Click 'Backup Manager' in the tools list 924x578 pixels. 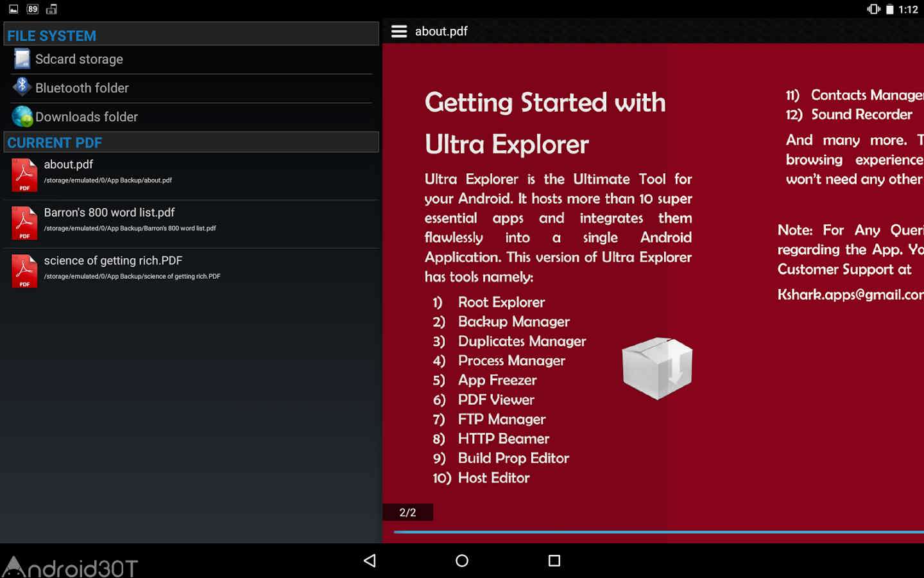coord(514,322)
